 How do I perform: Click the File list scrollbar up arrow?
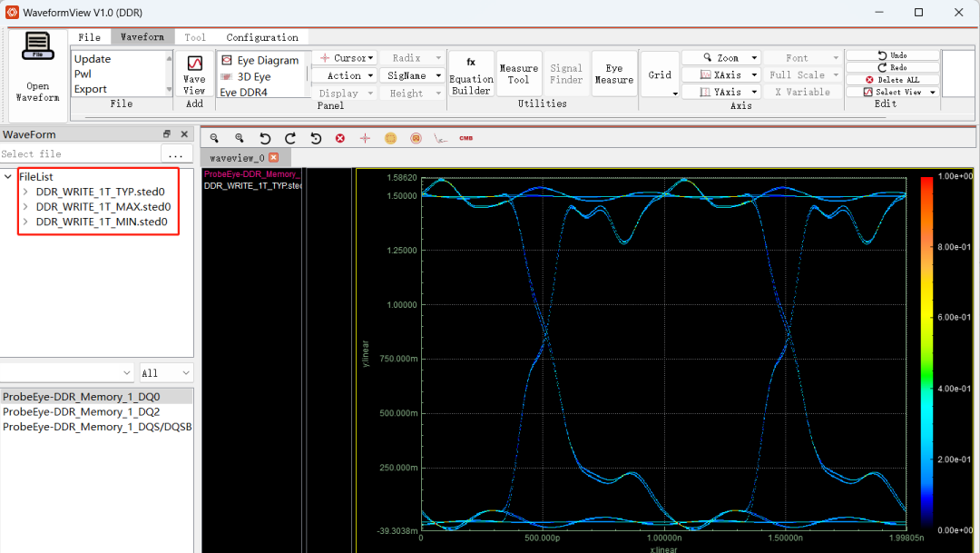[x=169, y=58]
